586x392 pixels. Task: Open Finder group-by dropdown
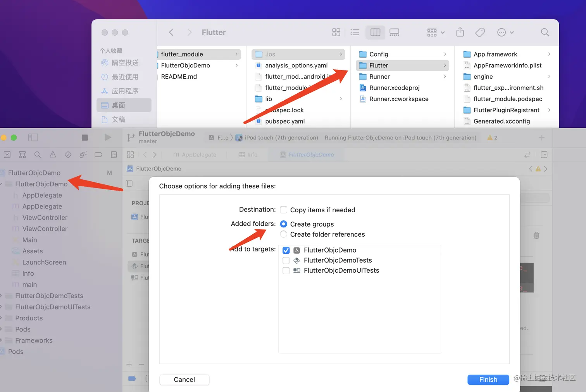coord(436,32)
